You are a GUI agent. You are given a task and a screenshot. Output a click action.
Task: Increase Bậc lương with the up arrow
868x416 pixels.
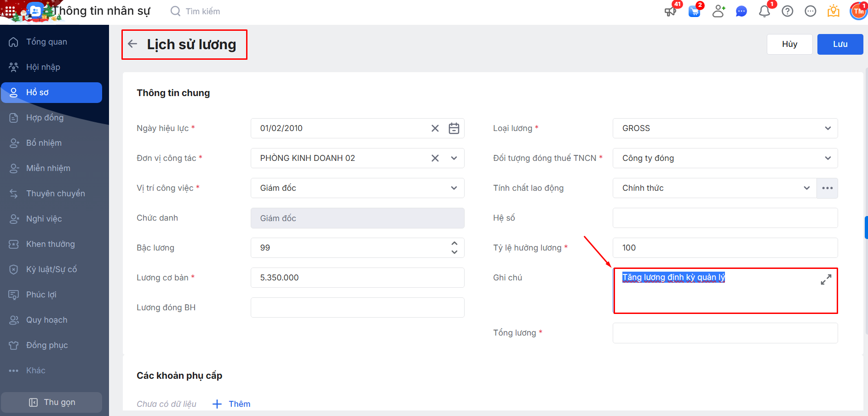[x=454, y=243]
